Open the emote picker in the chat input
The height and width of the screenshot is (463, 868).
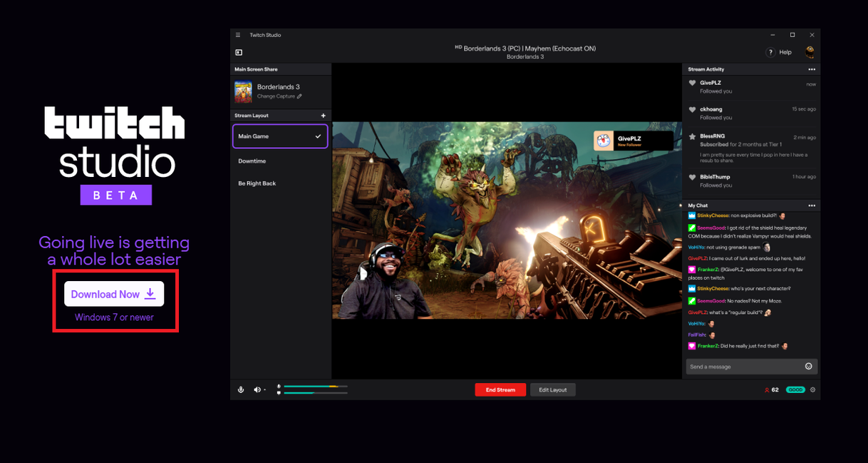[808, 366]
